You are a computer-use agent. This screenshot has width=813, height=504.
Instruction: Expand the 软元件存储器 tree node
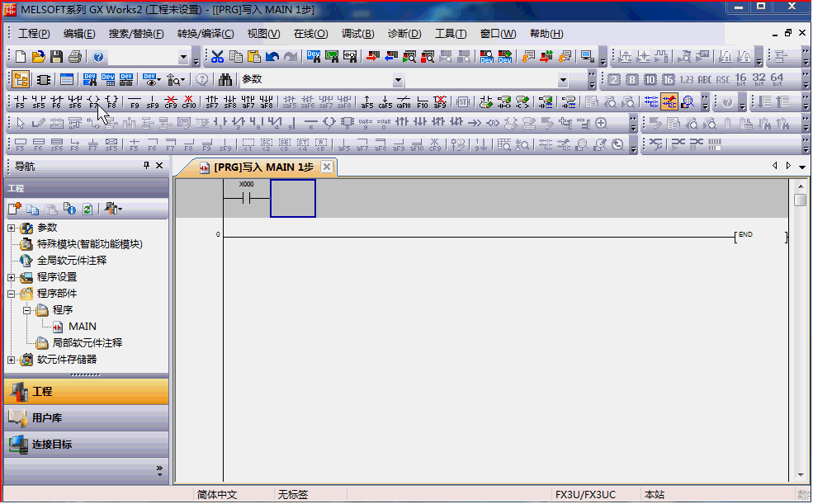point(12,360)
